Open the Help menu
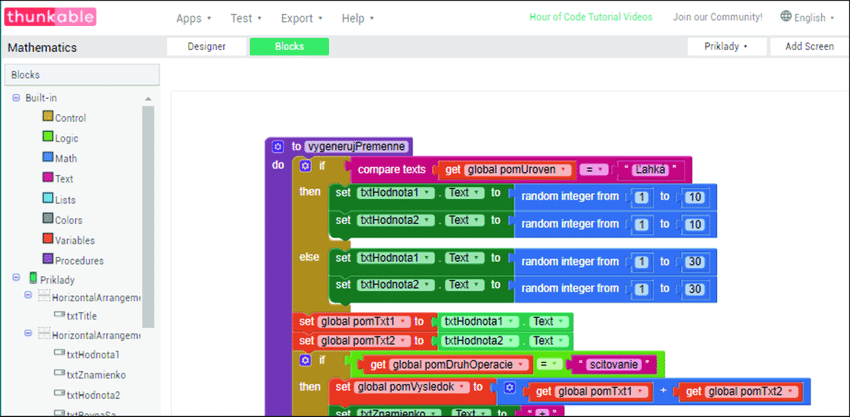The height and width of the screenshot is (417, 850). click(358, 18)
